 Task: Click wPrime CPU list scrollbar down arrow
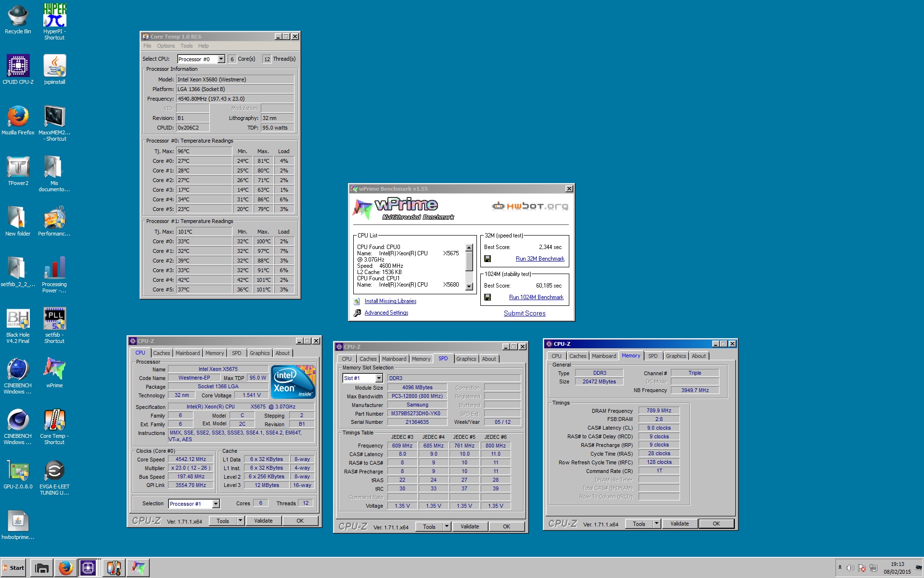click(x=469, y=287)
